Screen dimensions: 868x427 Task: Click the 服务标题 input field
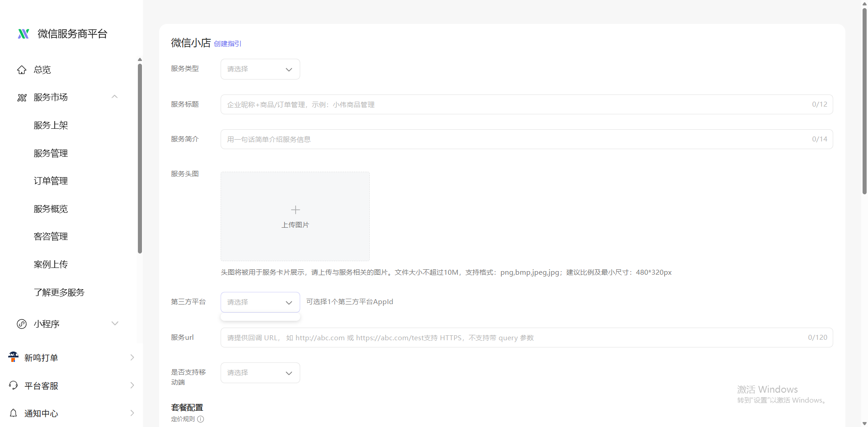(527, 104)
